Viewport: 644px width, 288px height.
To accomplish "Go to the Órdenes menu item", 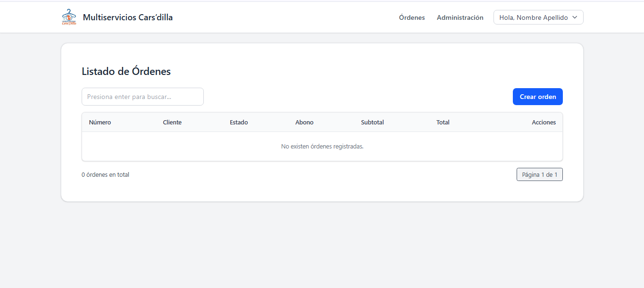I will pos(412,17).
